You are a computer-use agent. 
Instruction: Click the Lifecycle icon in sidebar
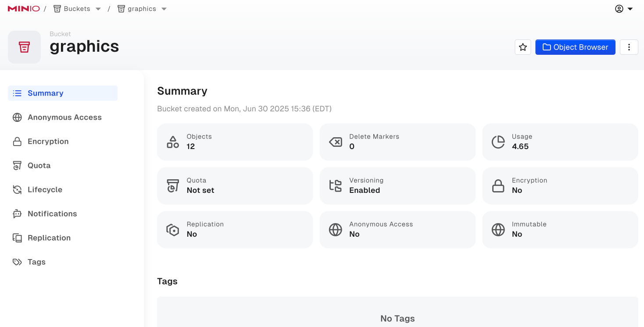pos(17,190)
